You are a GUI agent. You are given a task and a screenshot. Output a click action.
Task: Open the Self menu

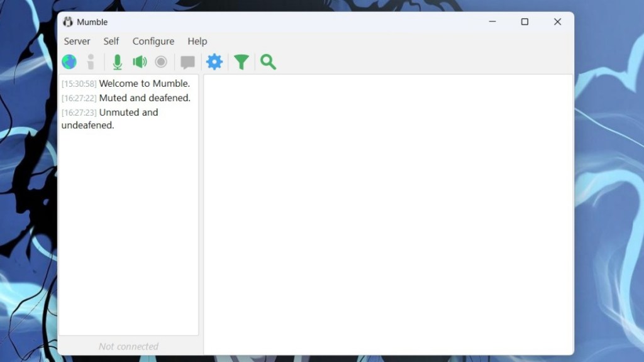111,41
